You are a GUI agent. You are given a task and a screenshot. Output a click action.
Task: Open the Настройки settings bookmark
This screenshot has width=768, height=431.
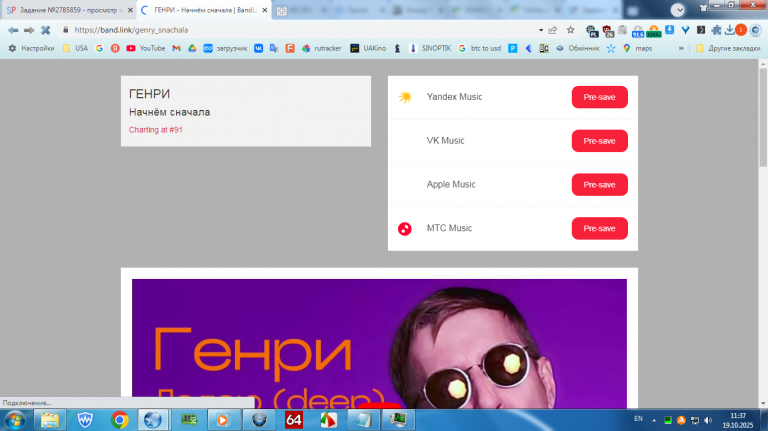click(31, 48)
